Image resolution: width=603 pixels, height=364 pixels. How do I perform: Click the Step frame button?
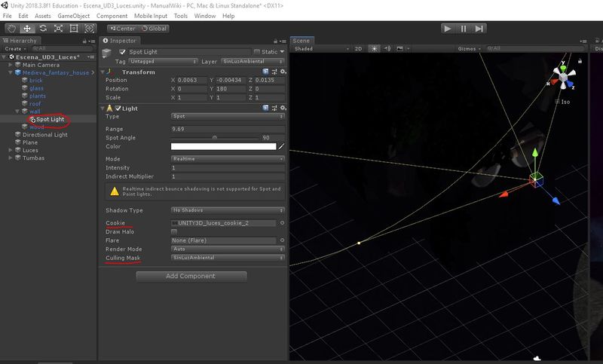(479, 29)
